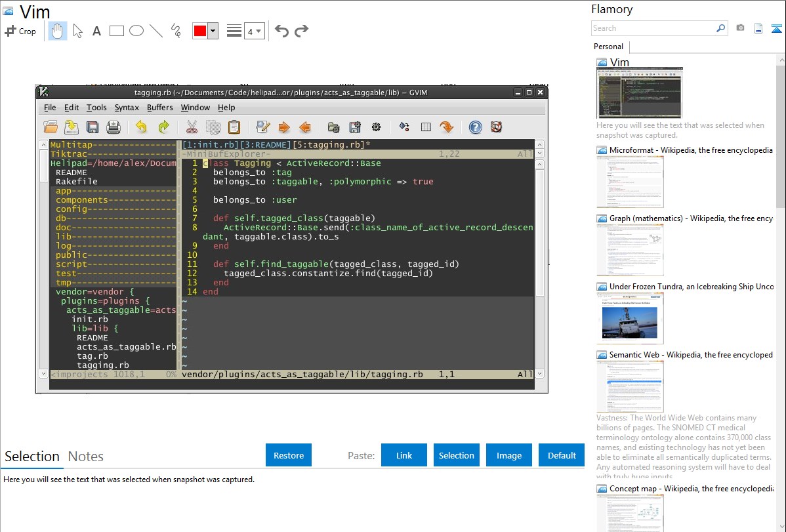Select the Crop tool
786x532 pixels.
(x=20, y=31)
